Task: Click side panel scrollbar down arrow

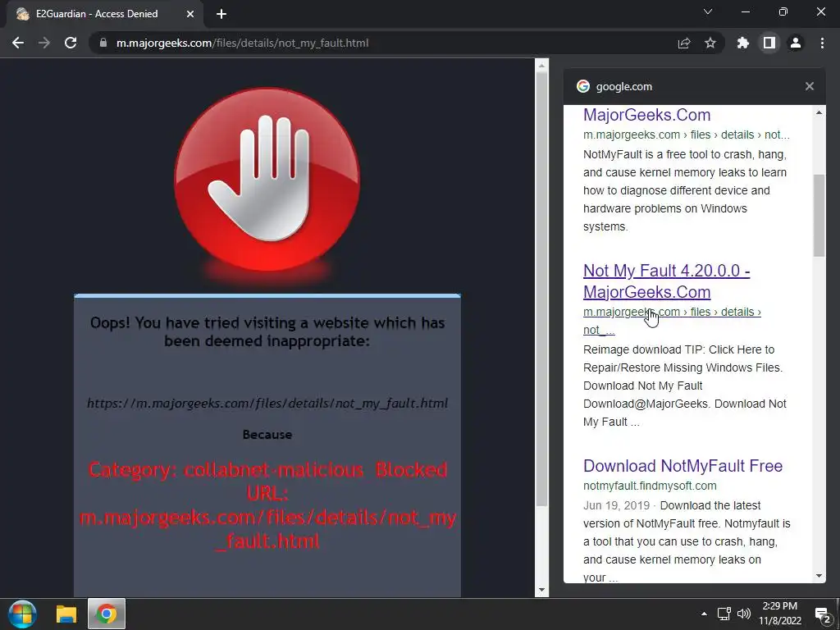Action: pyautogui.click(x=819, y=576)
